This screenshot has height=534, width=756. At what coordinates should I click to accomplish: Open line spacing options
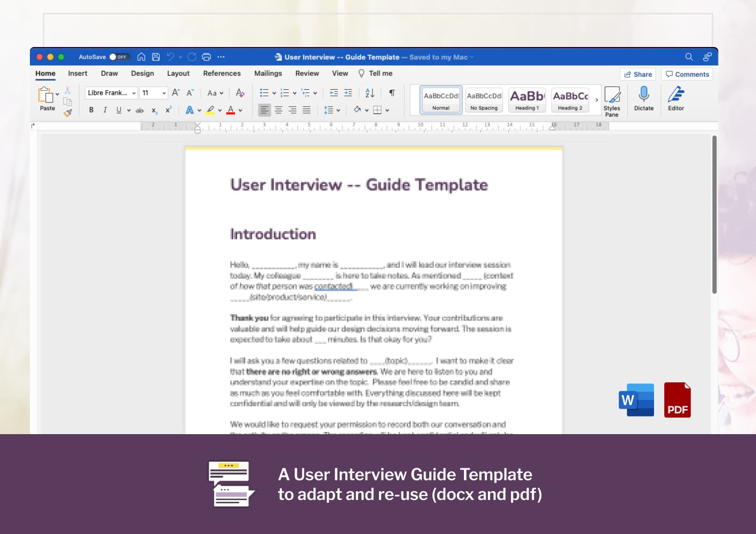[x=329, y=110]
